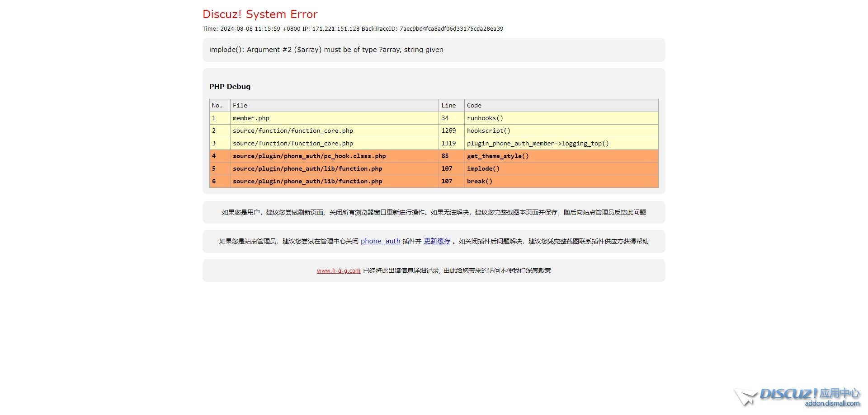This screenshot has height=415, width=868.
Task: Click the implode() Argument #2 error message
Action: (x=326, y=50)
